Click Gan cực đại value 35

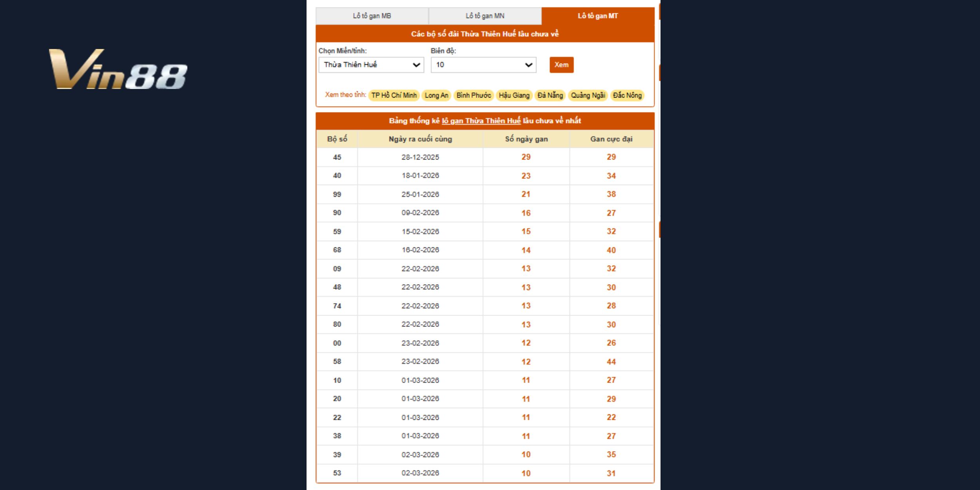pos(611,455)
